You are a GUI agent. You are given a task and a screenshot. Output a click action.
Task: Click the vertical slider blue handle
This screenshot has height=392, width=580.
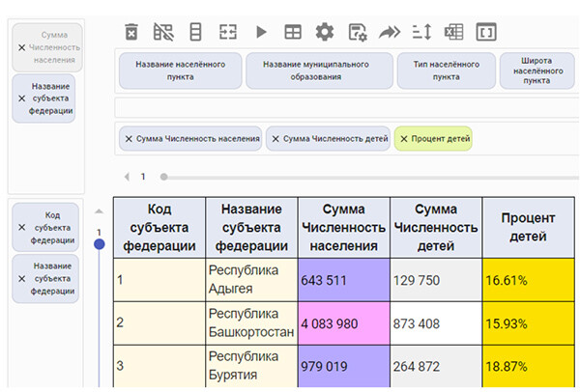tap(98, 244)
